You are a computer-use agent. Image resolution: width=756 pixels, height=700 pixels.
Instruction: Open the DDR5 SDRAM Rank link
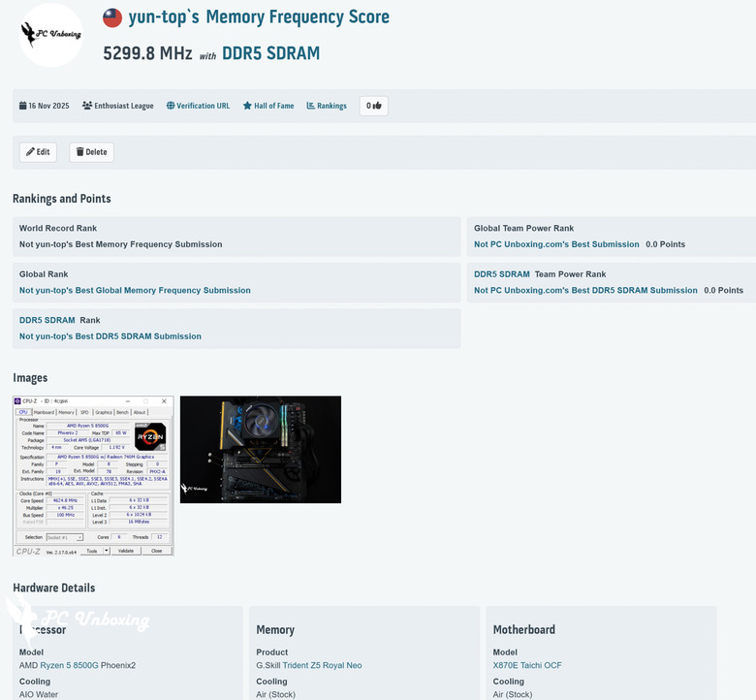tap(47, 320)
